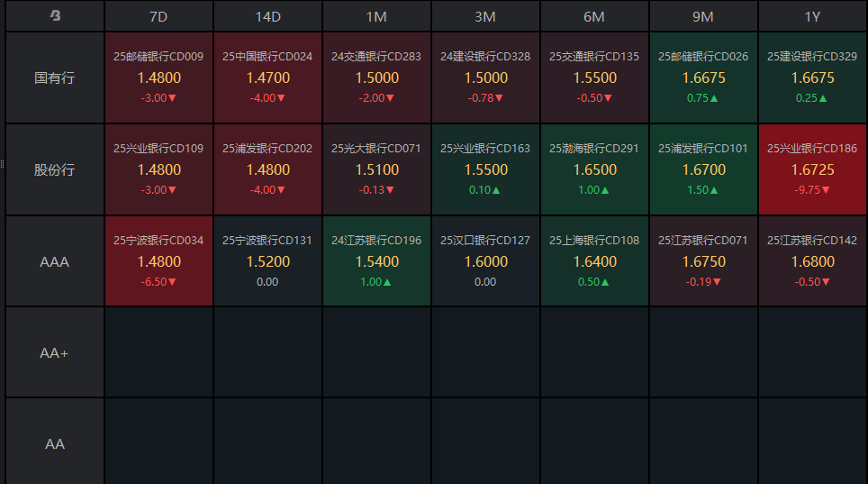This screenshot has height=484, width=868.
Task: Open the 25汉口银行CD127 cell
Action: [x=485, y=261]
